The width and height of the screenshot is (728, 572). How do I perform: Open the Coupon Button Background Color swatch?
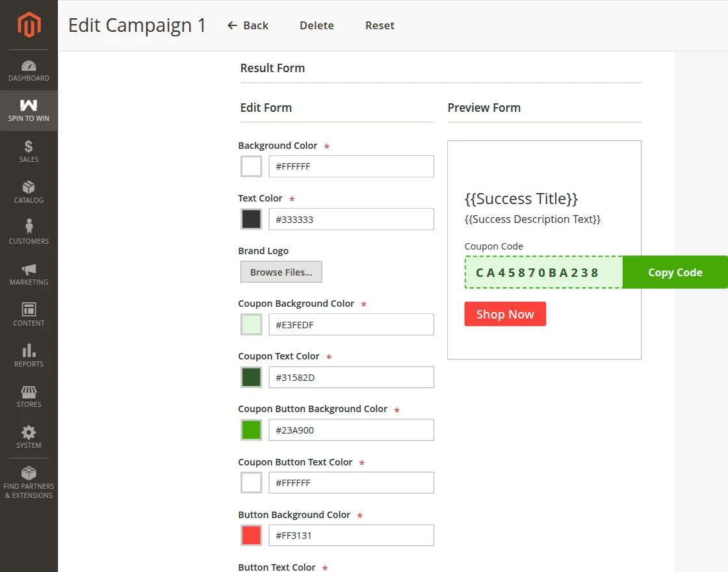click(251, 430)
